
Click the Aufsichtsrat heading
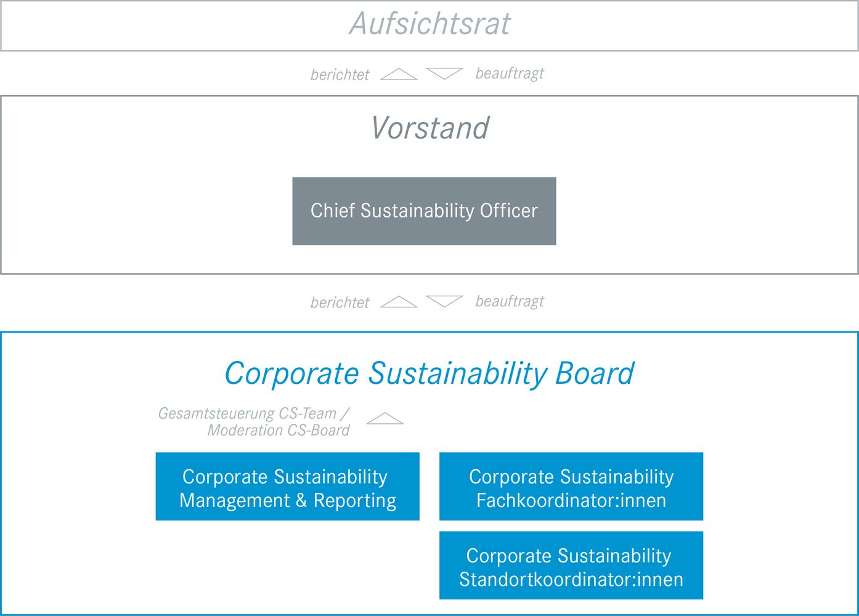point(429,24)
